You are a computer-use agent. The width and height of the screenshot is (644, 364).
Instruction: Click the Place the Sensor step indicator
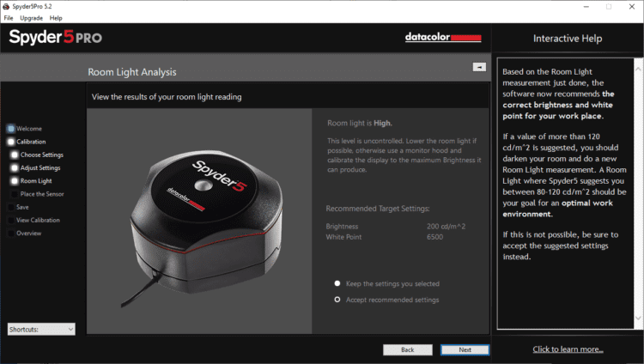coord(15,194)
